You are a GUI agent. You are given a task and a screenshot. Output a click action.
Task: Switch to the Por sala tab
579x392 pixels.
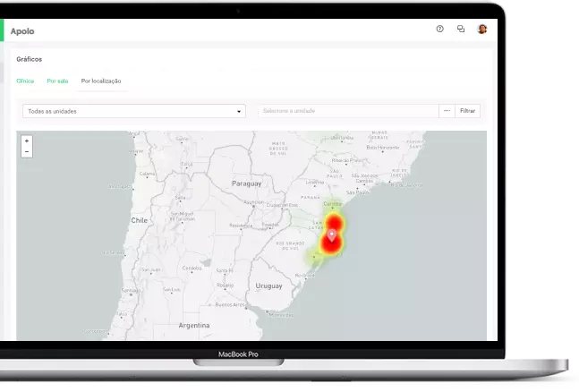[x=57, y=81]
